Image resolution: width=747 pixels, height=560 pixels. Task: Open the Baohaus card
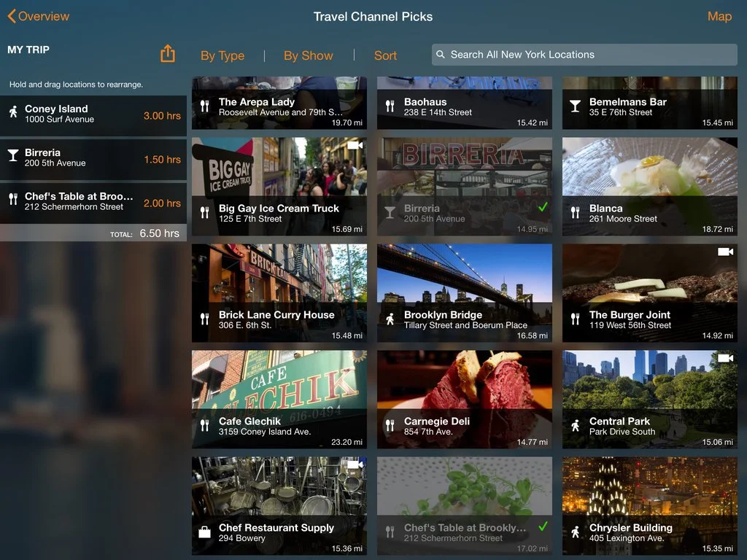465,103
